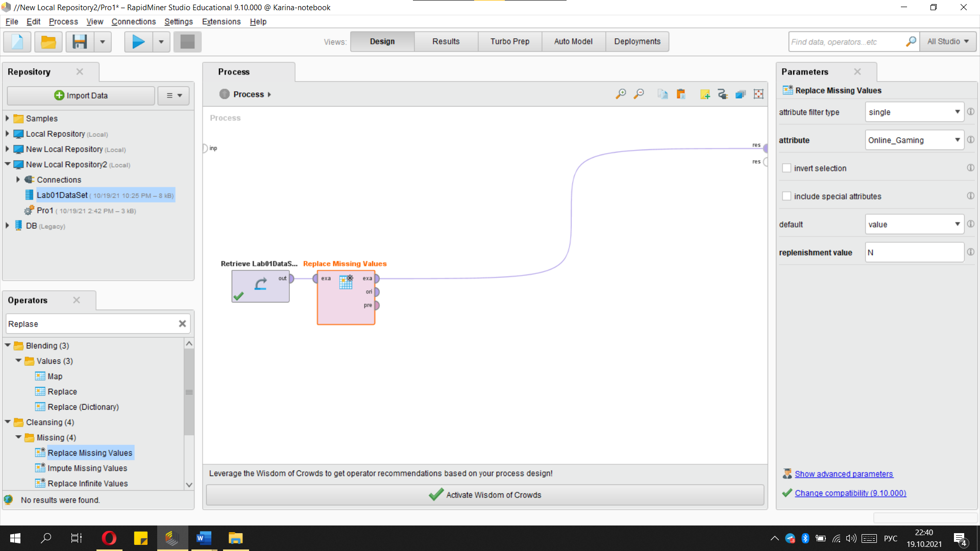Collapse the Cleansing operators folder
This screenshot has height=551, width=980.
(x=8, y=422)
